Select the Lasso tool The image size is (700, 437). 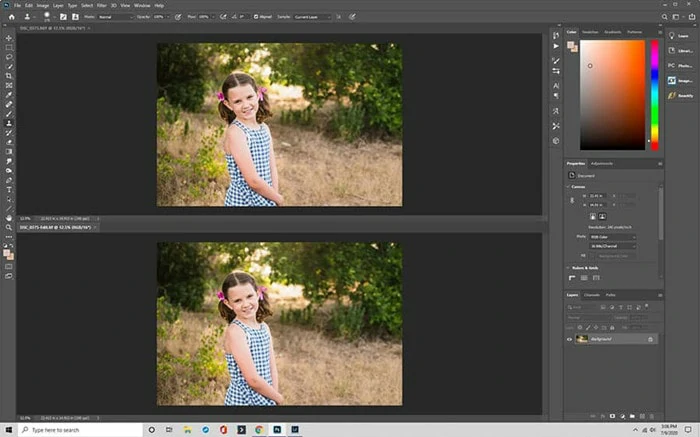[x=9, y=57]
